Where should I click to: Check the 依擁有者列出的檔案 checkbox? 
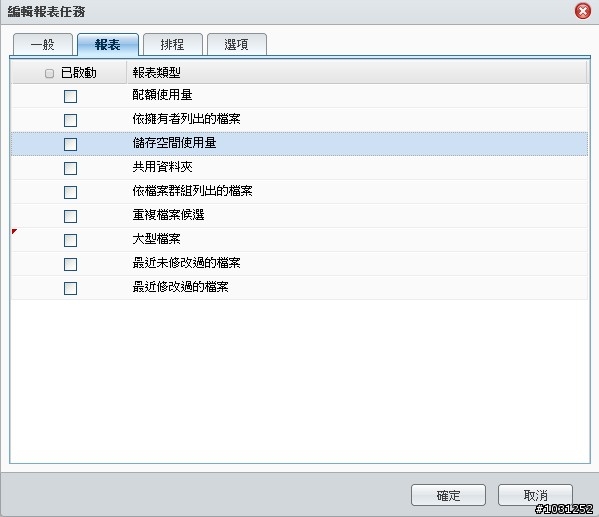[70, 120]
